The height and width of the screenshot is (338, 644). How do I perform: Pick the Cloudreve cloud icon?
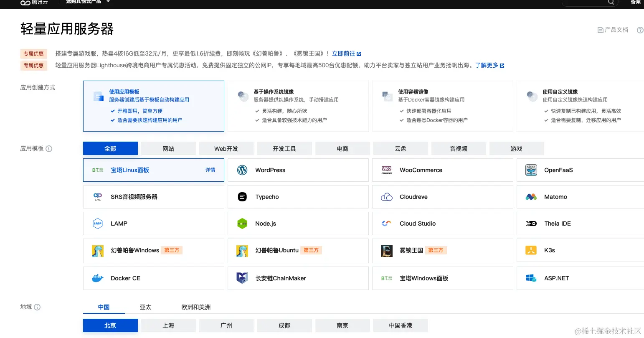(x=387, y=197)
